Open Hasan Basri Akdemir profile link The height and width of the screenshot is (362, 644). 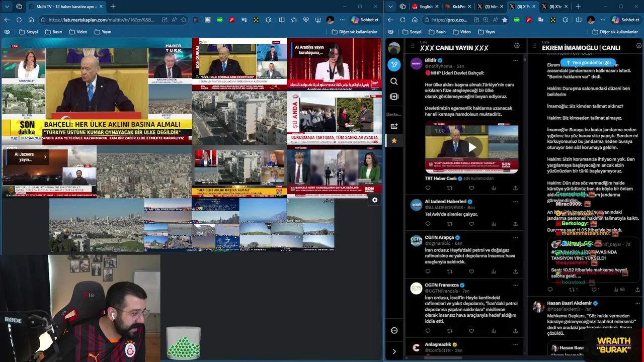tap(569, 303)
